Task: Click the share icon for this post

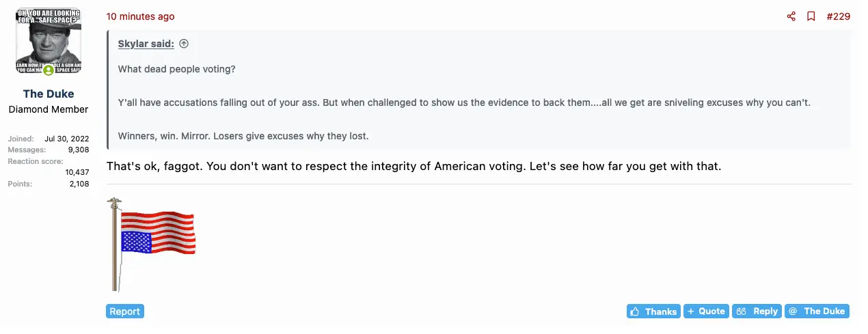Action: 791,16
